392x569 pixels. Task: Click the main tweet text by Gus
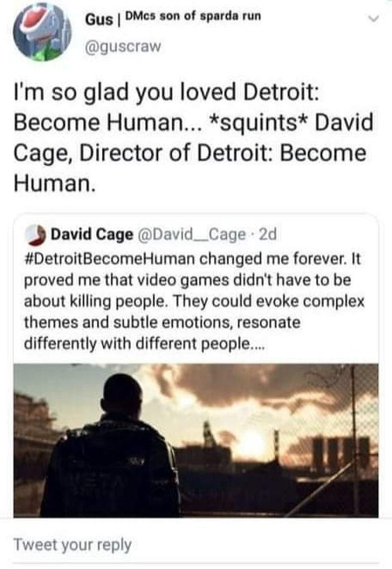193,137
